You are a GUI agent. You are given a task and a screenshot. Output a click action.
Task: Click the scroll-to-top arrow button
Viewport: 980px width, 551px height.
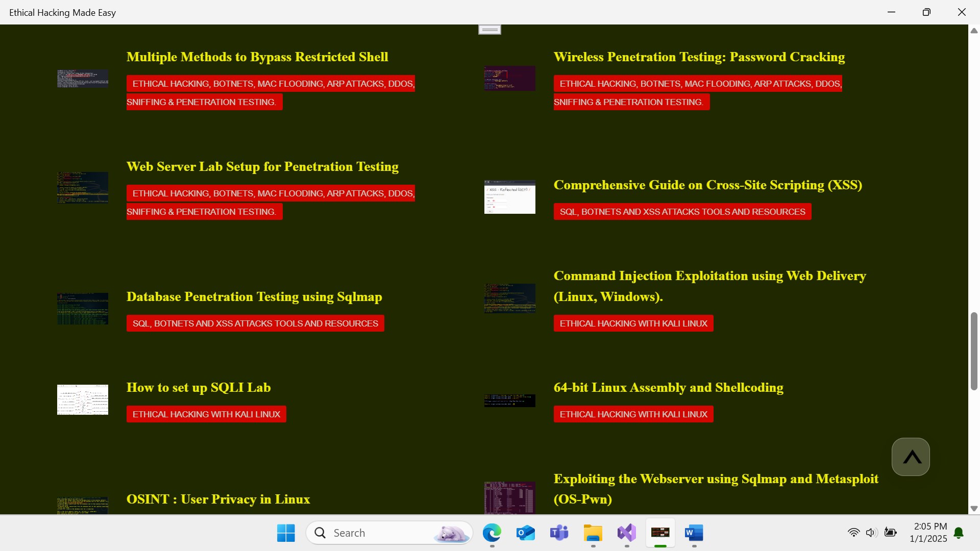(x=910, y=457)
